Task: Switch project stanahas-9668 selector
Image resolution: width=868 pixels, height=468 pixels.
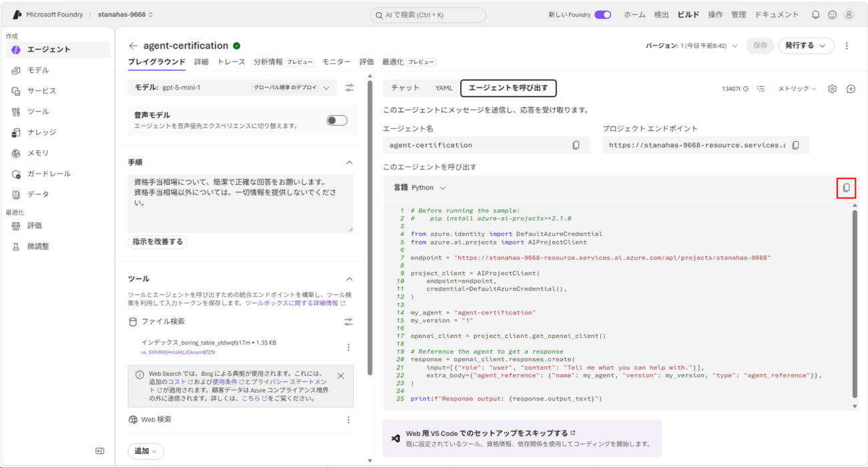Action: (126, 14)
